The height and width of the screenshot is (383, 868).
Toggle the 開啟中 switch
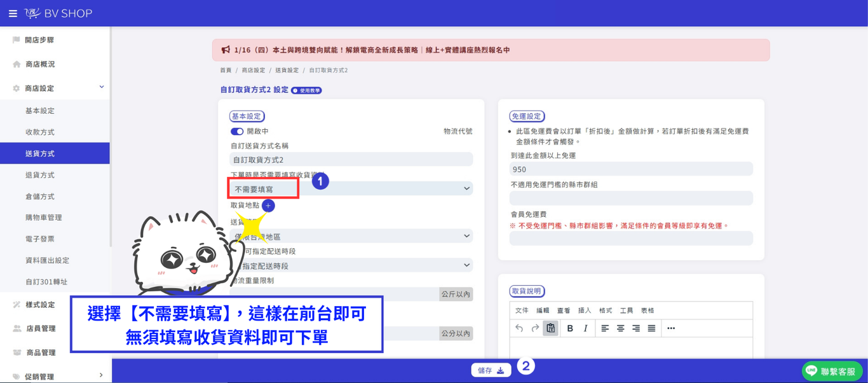[x=237, y=131]
